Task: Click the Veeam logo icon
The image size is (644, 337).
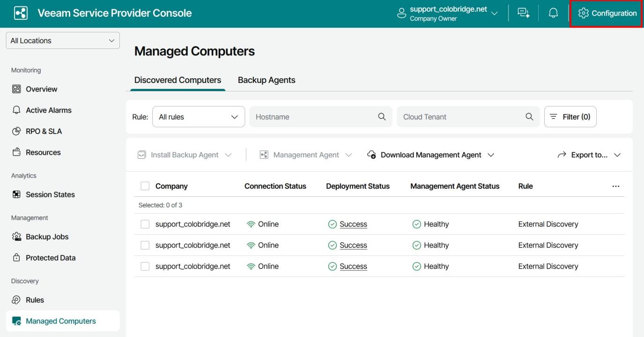Action: tap(21, 13)
